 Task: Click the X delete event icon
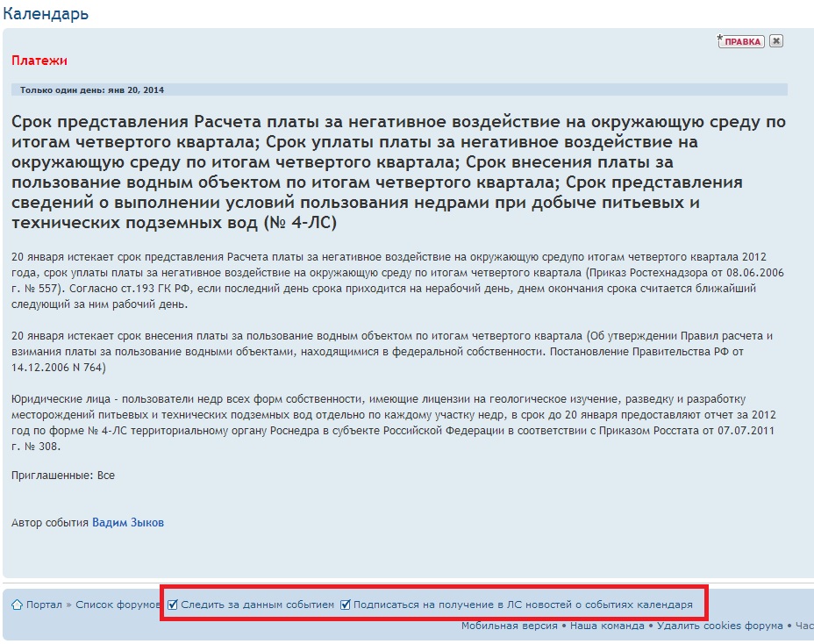pos(775,40)
